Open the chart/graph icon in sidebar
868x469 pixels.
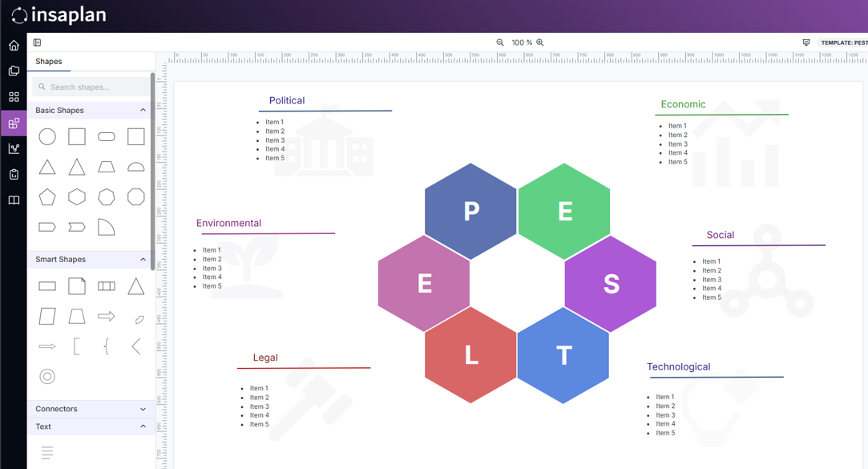(x=14, y=148)
